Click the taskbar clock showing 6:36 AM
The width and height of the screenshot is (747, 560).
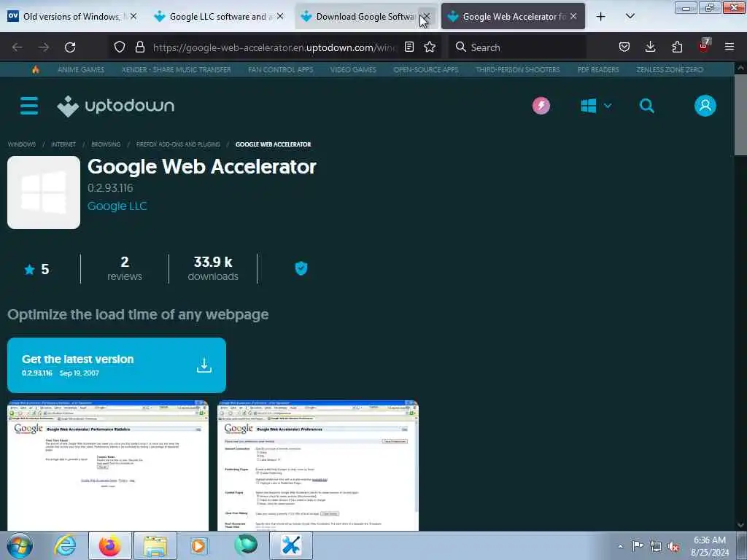pyautogui.click(x=709, y=545)
